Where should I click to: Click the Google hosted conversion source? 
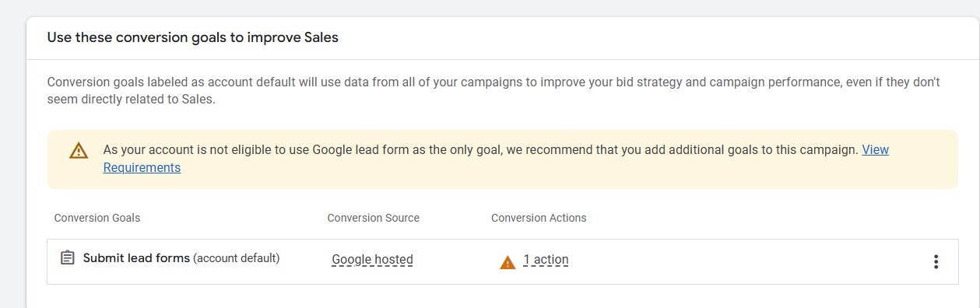point(372,260)
